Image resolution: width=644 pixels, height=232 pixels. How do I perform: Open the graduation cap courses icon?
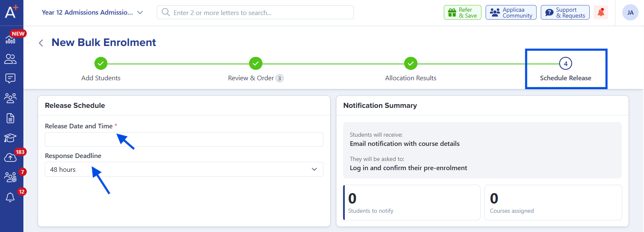tap(10, 138)
